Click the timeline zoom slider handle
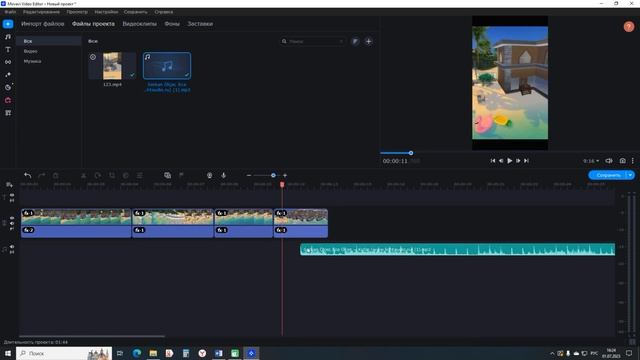 coord(273,176)
